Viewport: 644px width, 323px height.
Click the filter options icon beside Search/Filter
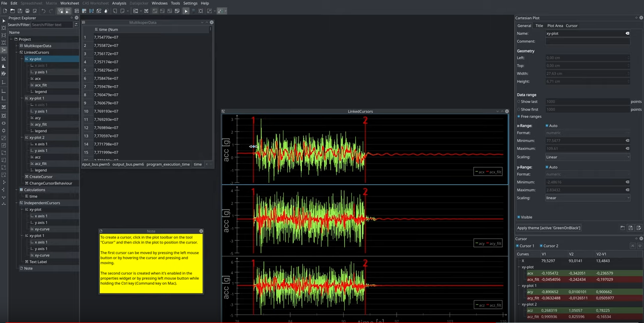click(x=76, y=24)
